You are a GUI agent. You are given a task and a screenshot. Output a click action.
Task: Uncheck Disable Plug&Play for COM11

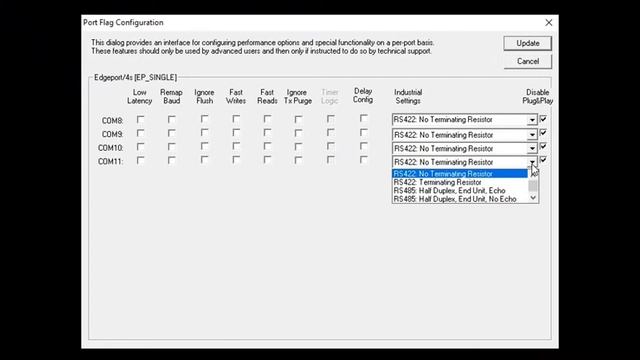pos(543,160)
